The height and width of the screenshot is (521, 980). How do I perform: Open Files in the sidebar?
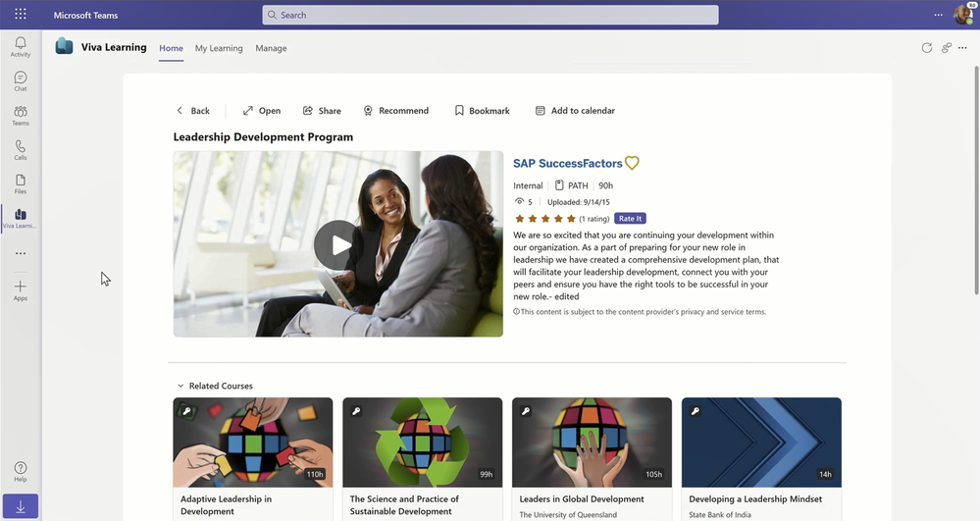(20, 184)
